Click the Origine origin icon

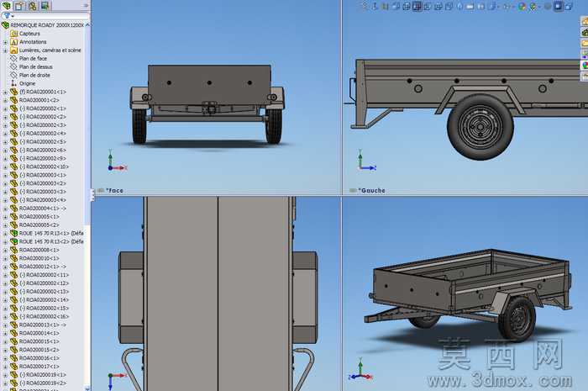click(14, 83)
